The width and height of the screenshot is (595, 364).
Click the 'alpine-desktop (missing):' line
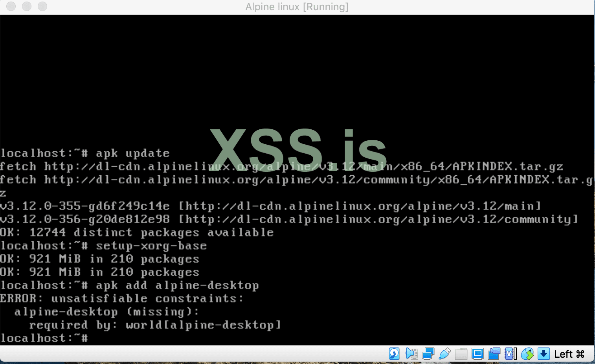click(107, 312)
